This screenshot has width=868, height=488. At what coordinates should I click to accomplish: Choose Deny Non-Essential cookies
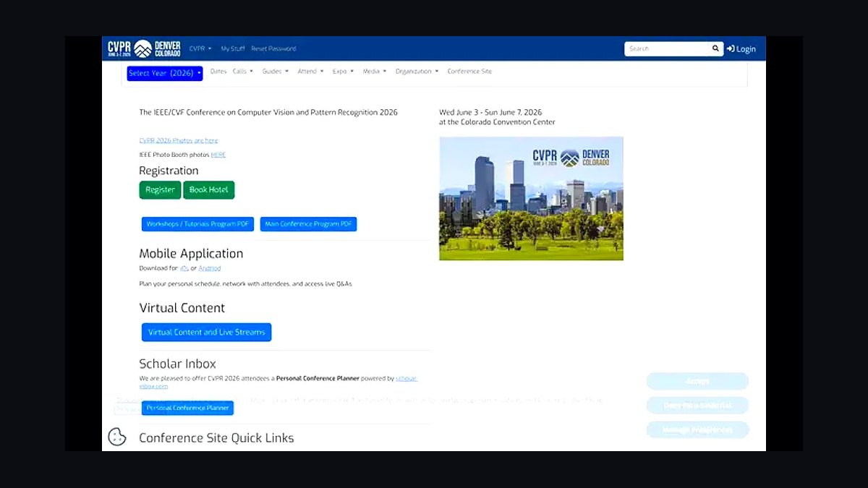(x=697, y=405)
